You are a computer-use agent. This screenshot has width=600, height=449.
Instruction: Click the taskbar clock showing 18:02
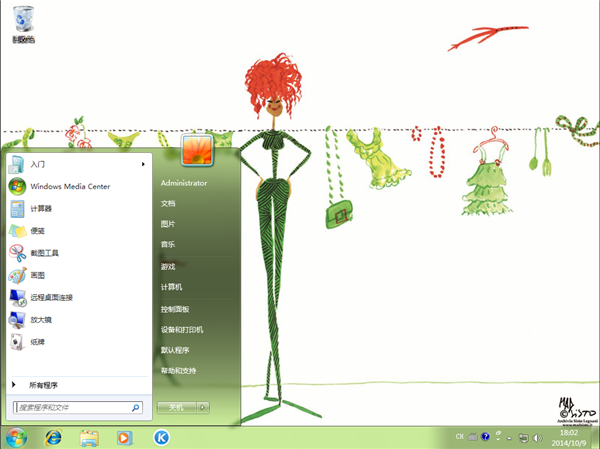(567, 437)
